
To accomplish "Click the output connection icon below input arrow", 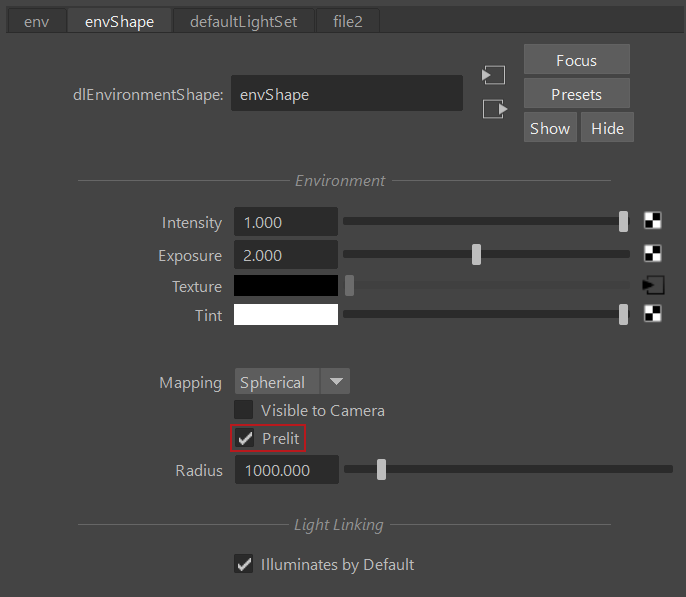I will [493, 109].
